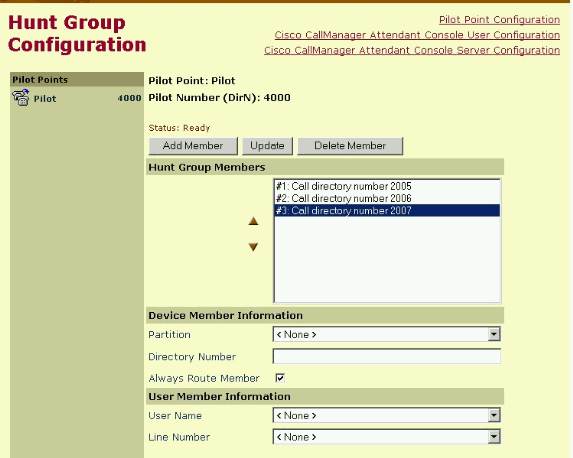
Task: Click the Delete Member button
Action: click(350, 146)
